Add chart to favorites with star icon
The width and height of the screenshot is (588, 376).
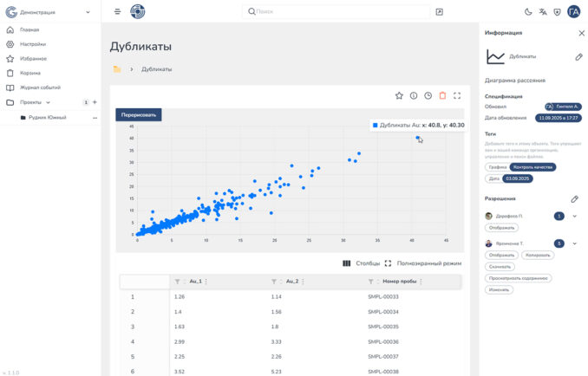[x=399, y=95]
